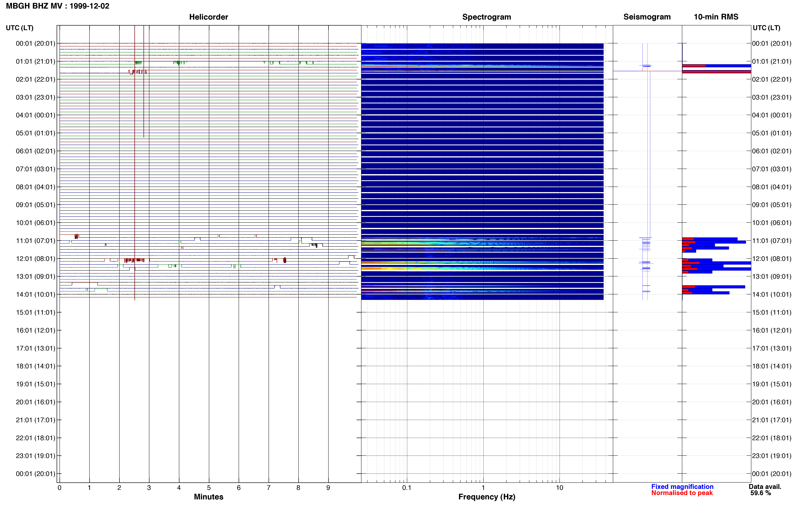Select left time label '07:01 (03:01)'
The image size is (812, 508).
(x=36, y=169)
